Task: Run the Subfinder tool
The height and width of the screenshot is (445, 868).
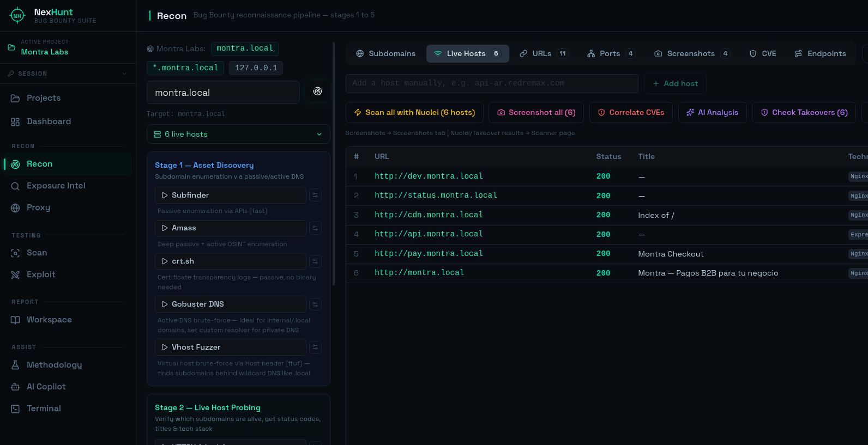Action: [231, 196]
